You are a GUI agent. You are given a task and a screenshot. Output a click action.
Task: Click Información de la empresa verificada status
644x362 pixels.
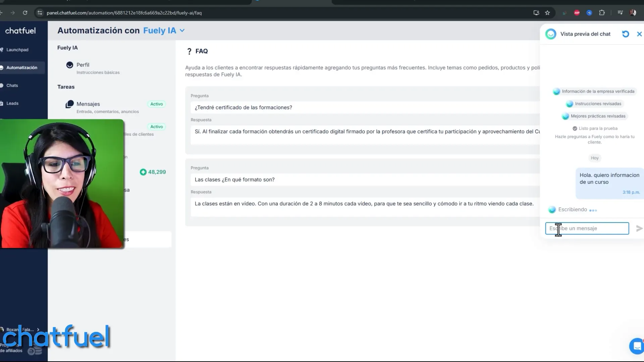click(x=595, y=91)
